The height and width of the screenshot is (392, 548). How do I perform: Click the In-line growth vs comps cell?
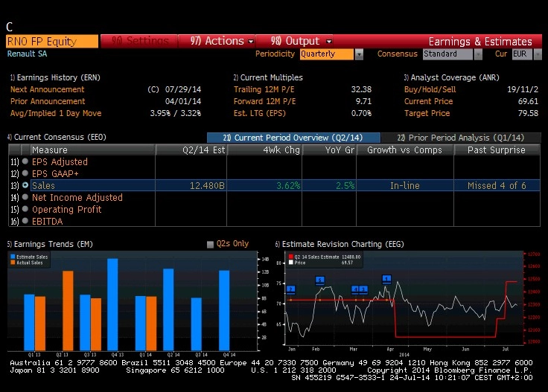pos(405,186)
